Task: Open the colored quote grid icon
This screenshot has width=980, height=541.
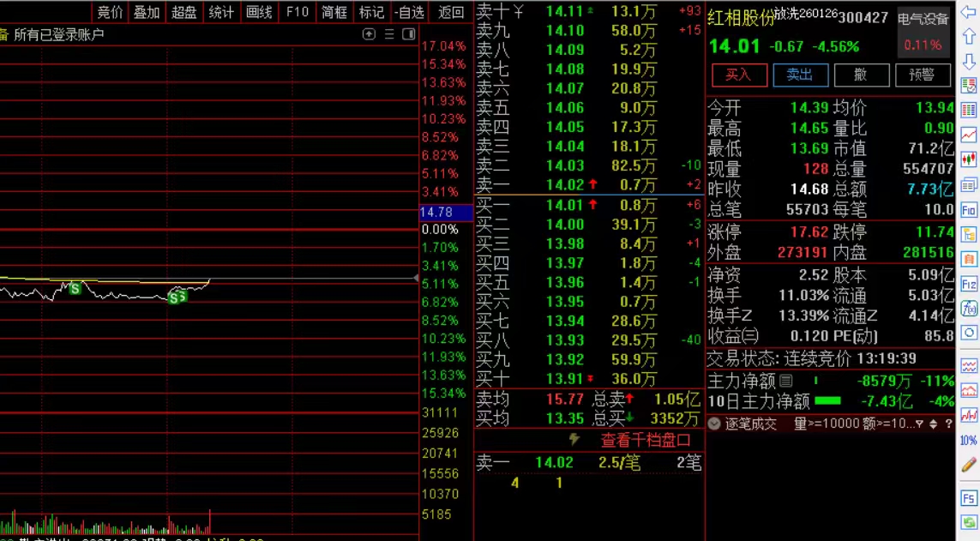Action: tap(969, 111)
